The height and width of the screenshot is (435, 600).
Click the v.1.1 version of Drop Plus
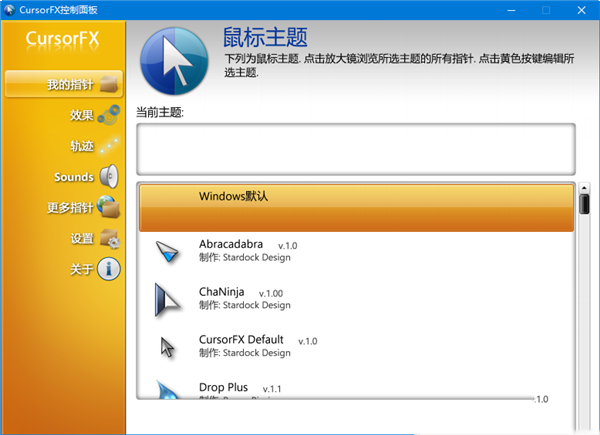pyautogui.click(x=272, y=389)
